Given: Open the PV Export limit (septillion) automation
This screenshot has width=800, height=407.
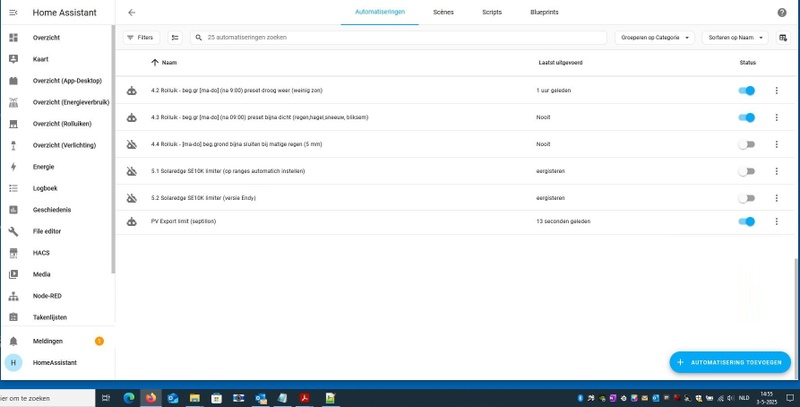Looking at the screenshot, I should (x=183, y=222).
